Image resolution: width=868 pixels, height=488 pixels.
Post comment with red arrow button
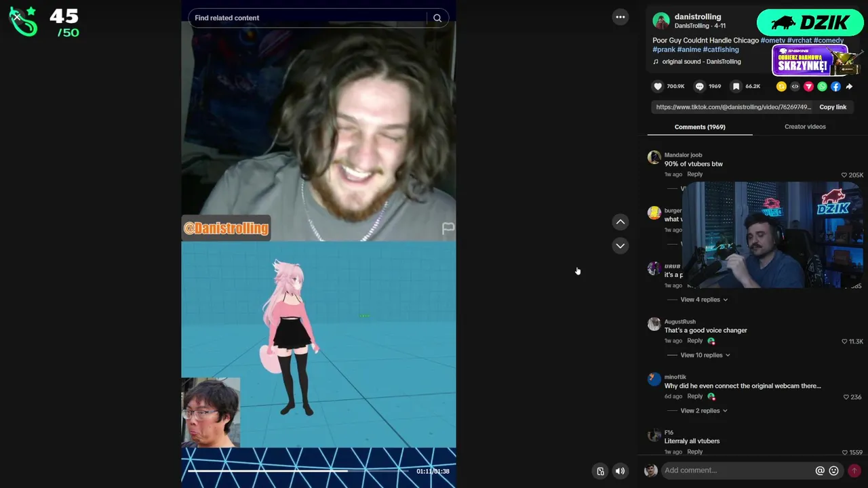click(854, 470)
